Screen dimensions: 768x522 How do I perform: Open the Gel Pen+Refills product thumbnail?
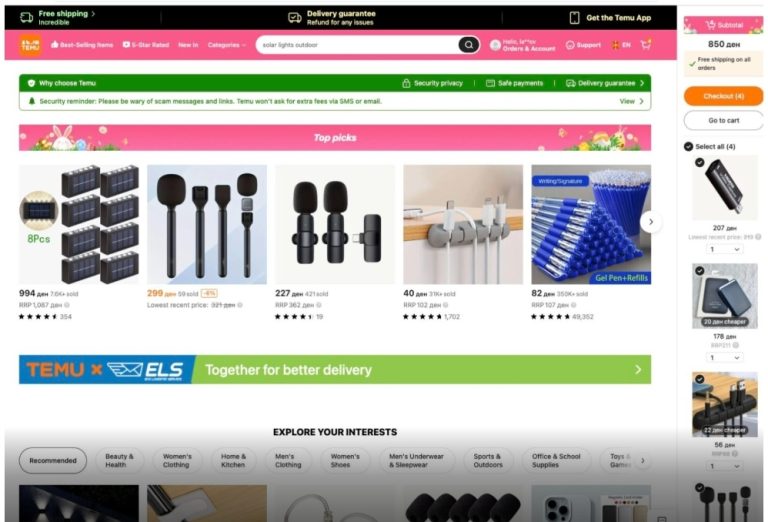pyautogui.click(x=591, y=224)
